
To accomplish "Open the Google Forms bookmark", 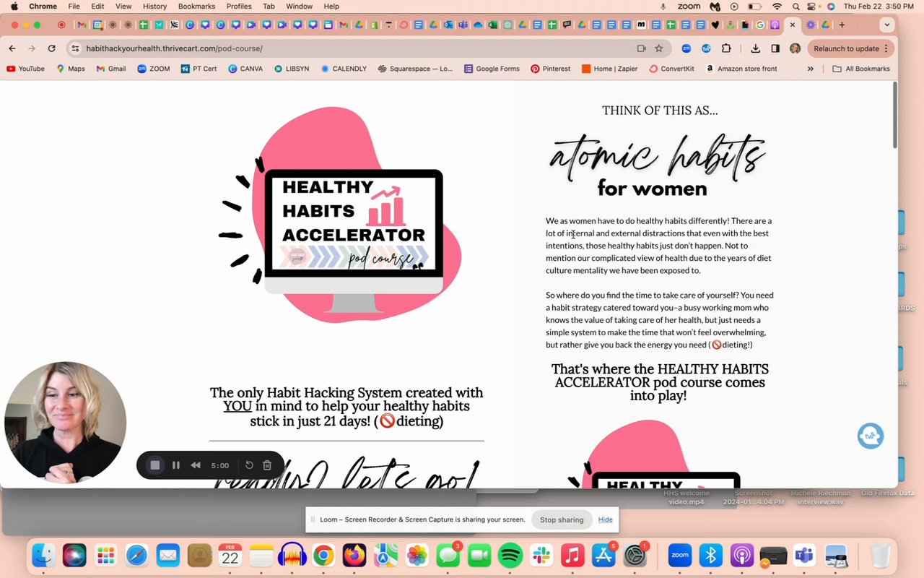I will point(492,69).
